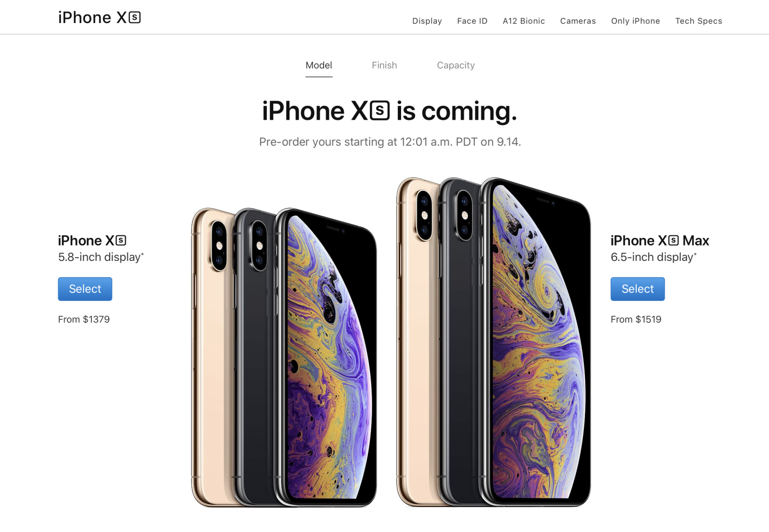
Task: Open the Display section link
Action: [427, 21]
